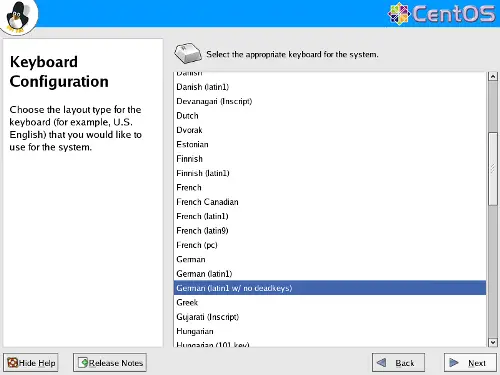Select the plain Hungarian keyboard
This screenshot has width=500, height=375.
pos(330,331)
